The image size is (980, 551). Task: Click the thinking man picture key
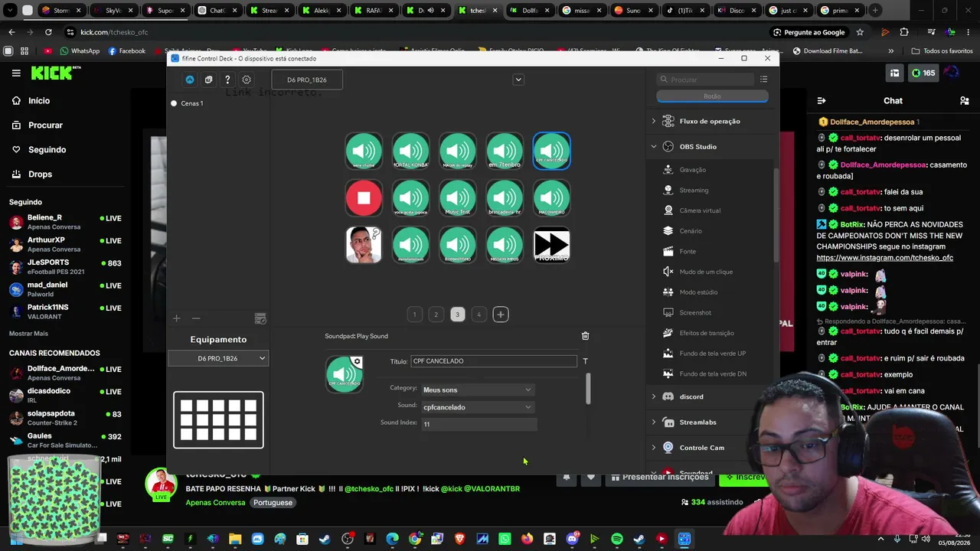364,245
